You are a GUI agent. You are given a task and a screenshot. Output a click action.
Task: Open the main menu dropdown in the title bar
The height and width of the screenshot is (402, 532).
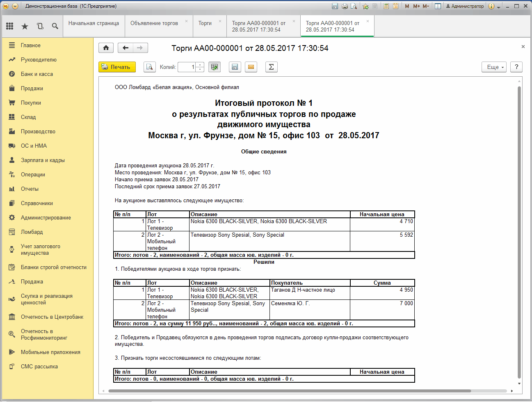pos(15,6)
